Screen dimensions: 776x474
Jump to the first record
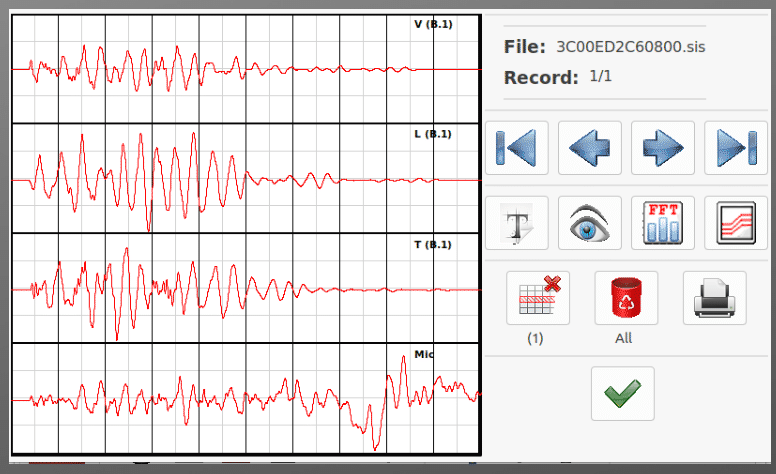click(x=517, y=149)
